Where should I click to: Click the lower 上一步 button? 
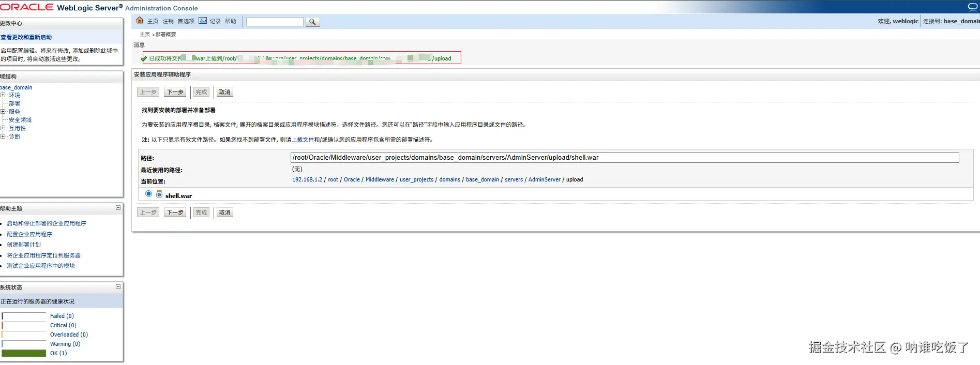[x=148, y=212]
